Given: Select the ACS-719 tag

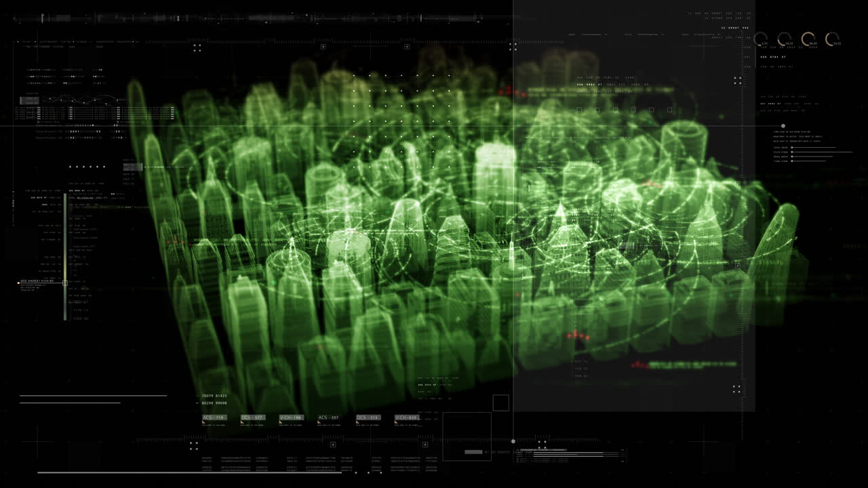Looking at the screenshot, I should (214, 418).
